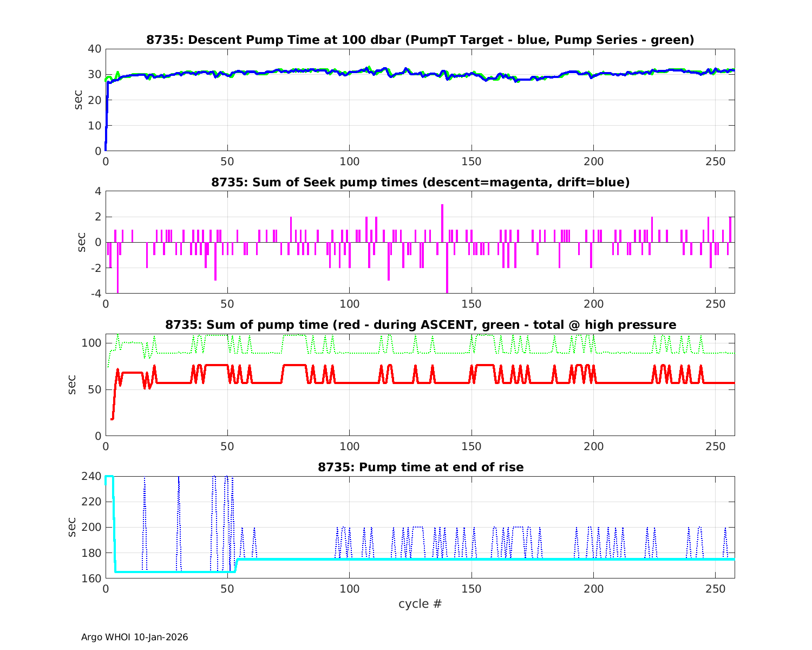Click the 'sec' y-axis label of the top chart
Image resolution: width=812 pixels, height=650 pixels.
pos(78,100)
